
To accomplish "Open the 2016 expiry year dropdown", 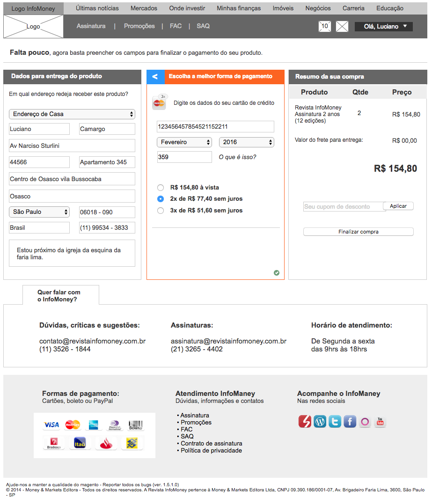I will coord(247,142).
